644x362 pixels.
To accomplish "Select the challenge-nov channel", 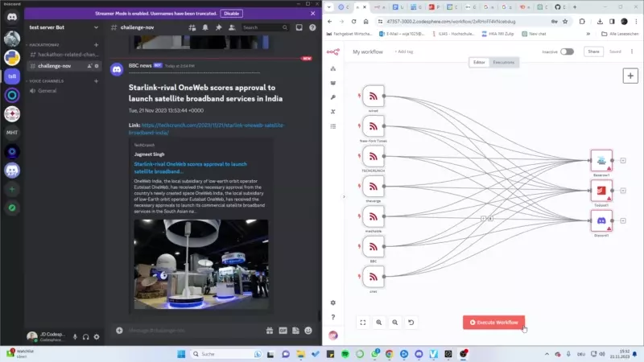I will [55, 66].
